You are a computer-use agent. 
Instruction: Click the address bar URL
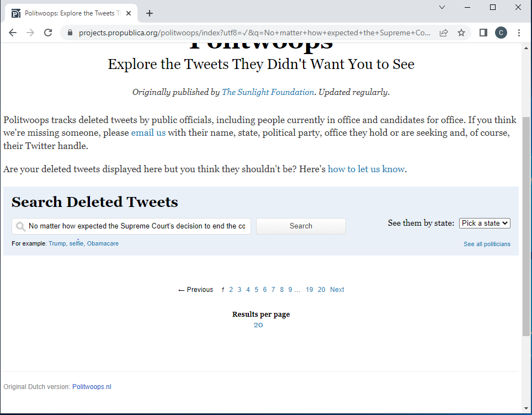click(x=254, y=33)
